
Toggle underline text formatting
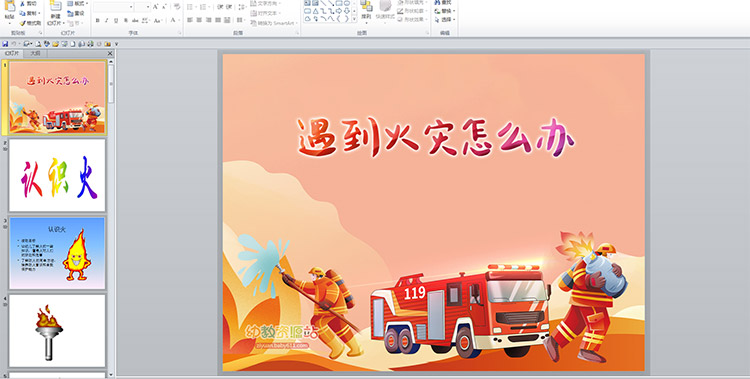116,21
